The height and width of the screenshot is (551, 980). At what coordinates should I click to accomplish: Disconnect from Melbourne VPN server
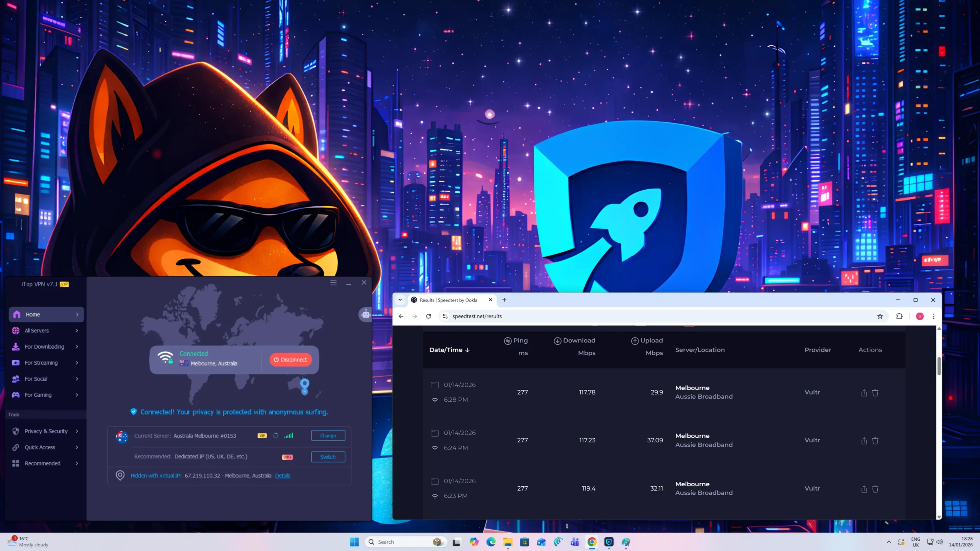coord(291,360)
